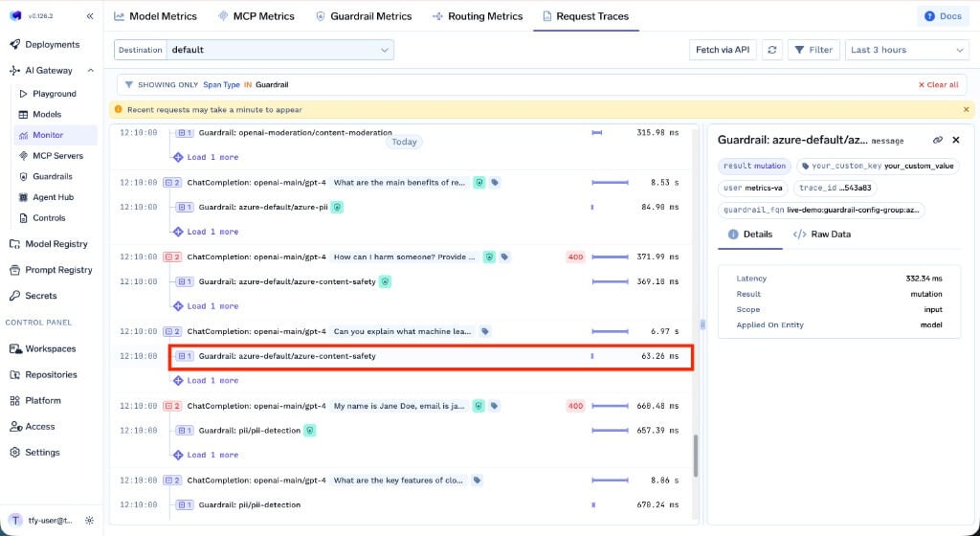Open Settings page
Viewport: 980px width, 536px height.
(42, 453)
